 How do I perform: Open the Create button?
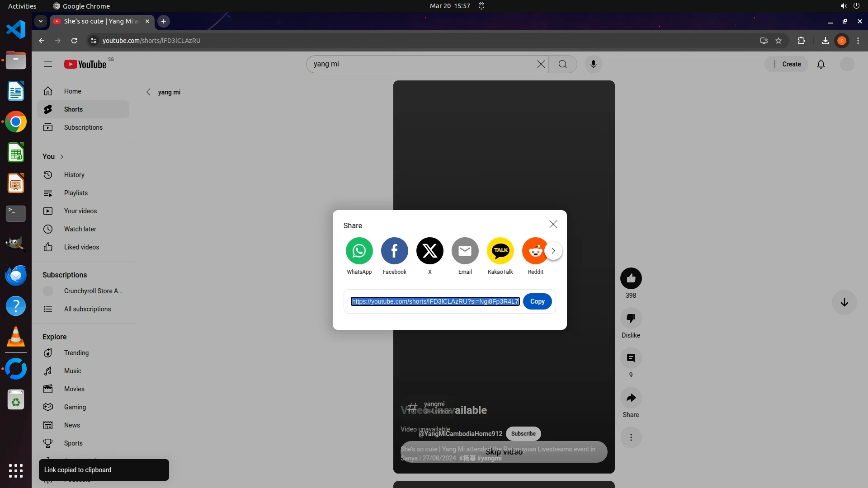786,64
